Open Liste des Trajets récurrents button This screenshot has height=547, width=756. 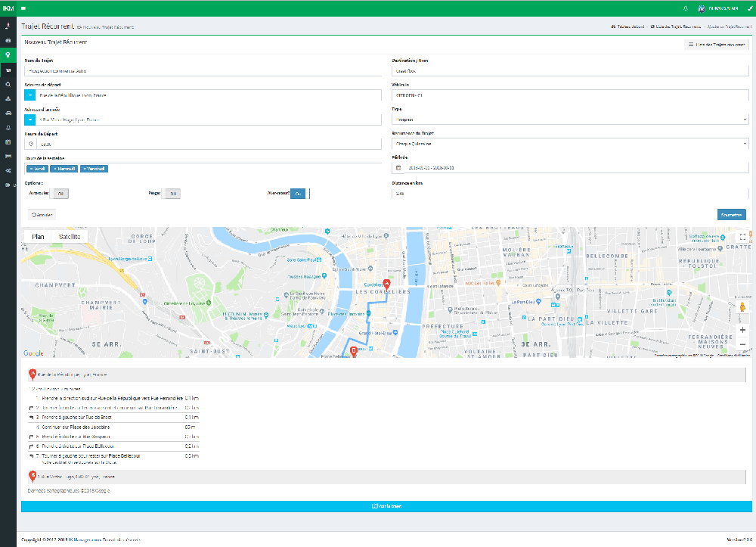pyautogui.click(x=717, y=45)
